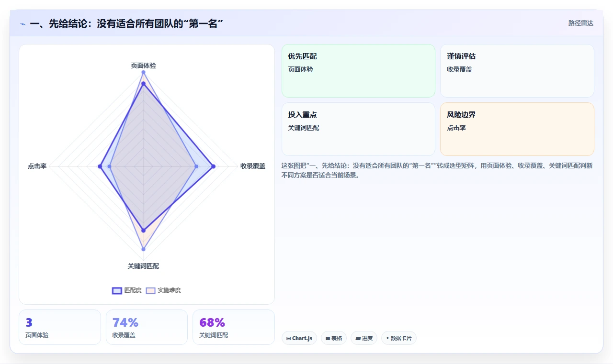The height and width of the screenshot is (364, 613).
Task: Open the 风险边界 card
Action: [x=517, y=129]
